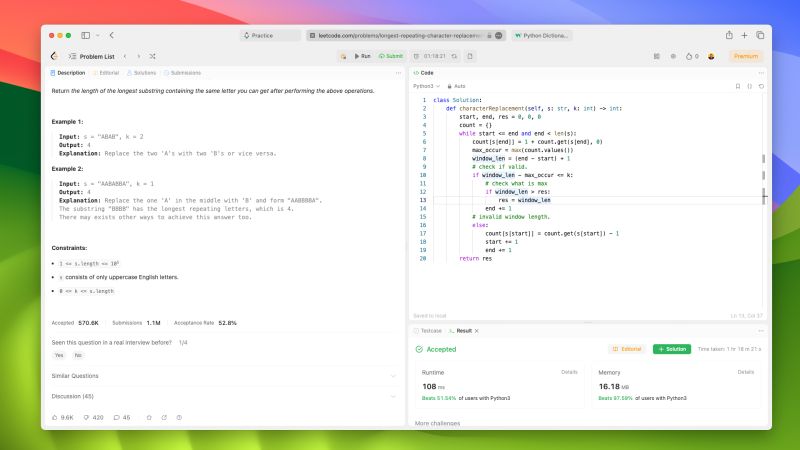The height and width of the screenshot is (450, 800).
Task: Open the description panel more-options ellipsis
Action: (x=398, y=73)
